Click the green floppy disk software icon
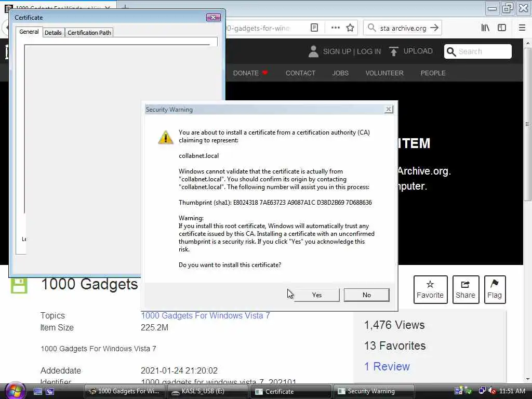 19,285
